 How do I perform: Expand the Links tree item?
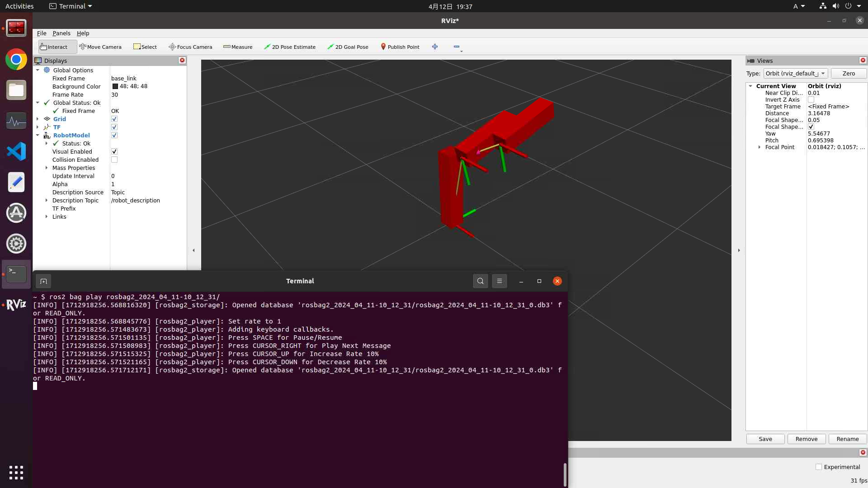point(47,217)
